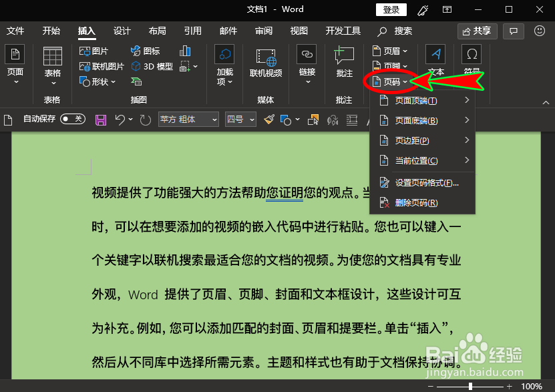Choose 删除页码(R) from the menu
The image size is (555, 392).
pos(422,203)
